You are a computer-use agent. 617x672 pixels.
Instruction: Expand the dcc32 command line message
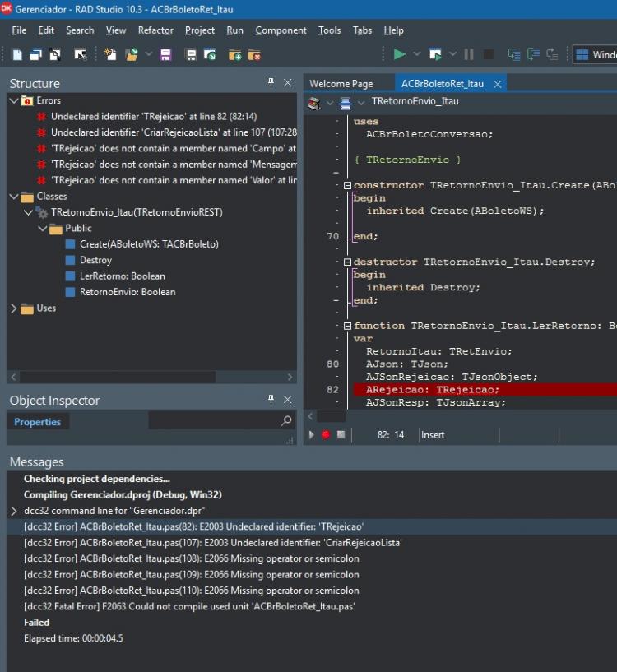[14, 511]
